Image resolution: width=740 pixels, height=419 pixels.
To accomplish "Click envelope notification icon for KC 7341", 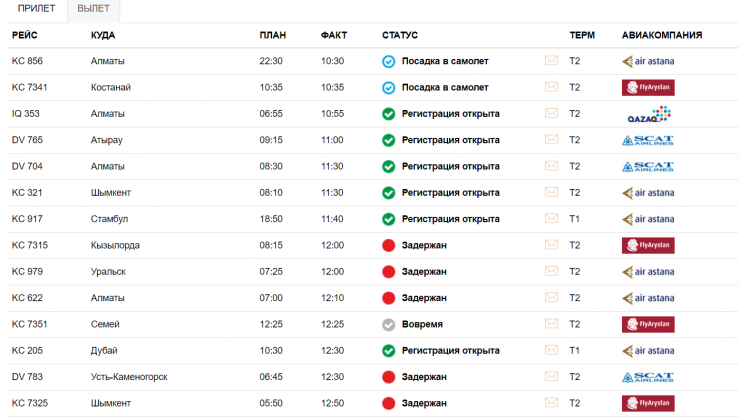I will (551, 87).
